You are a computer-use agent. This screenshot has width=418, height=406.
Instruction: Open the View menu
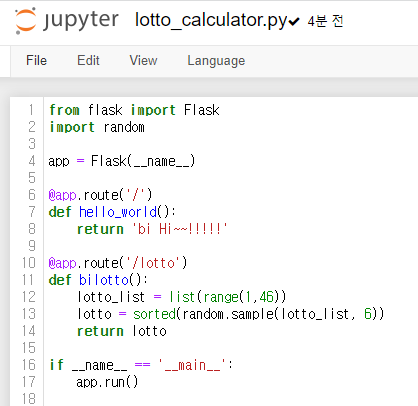[143, 61]
